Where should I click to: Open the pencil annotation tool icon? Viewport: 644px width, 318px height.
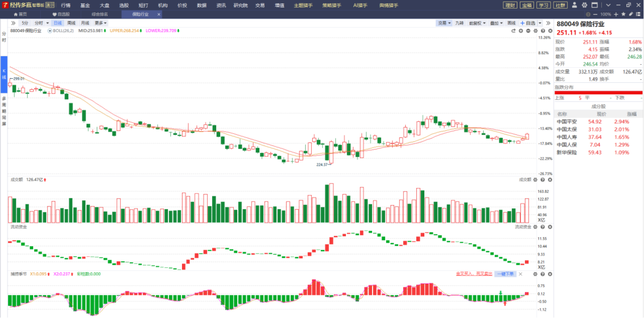click(631, 14)
